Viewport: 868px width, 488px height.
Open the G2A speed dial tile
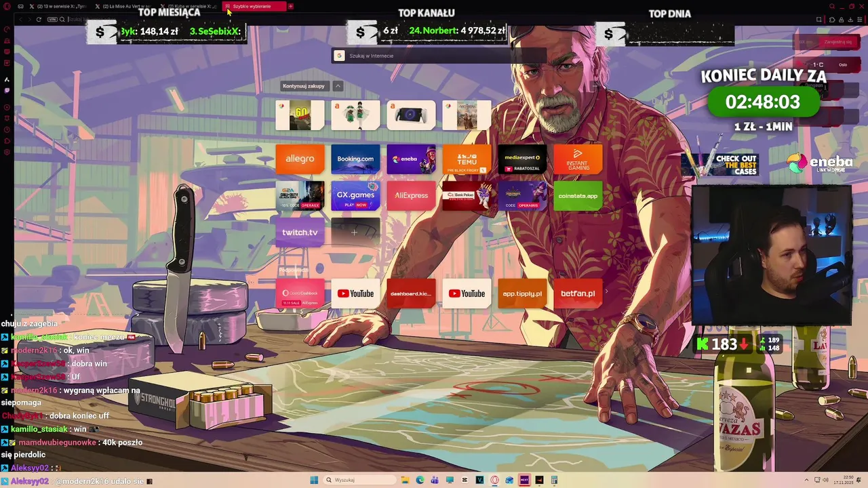click(300, 195)
